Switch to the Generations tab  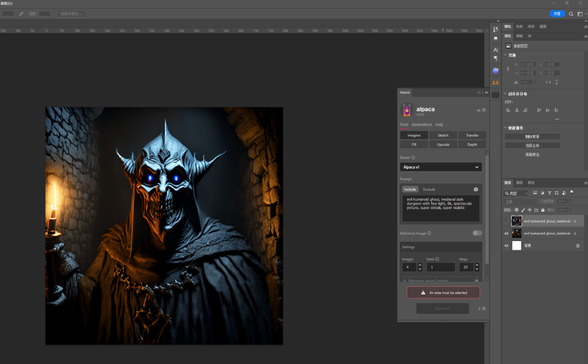421,125
